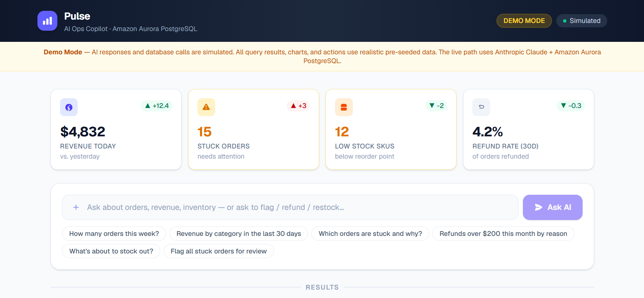Click the refund rate return arrow icon
This screenshot has height=298, width=644.
pos(481,107)
